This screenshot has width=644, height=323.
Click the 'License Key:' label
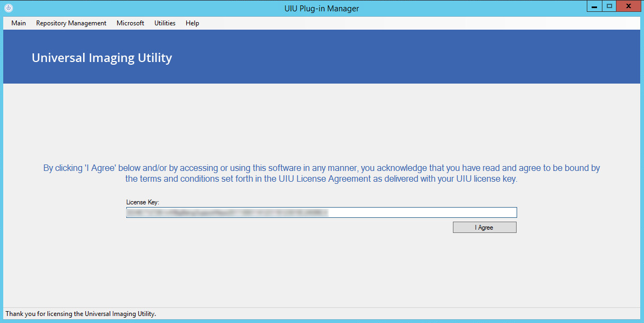tap(143, 202)
